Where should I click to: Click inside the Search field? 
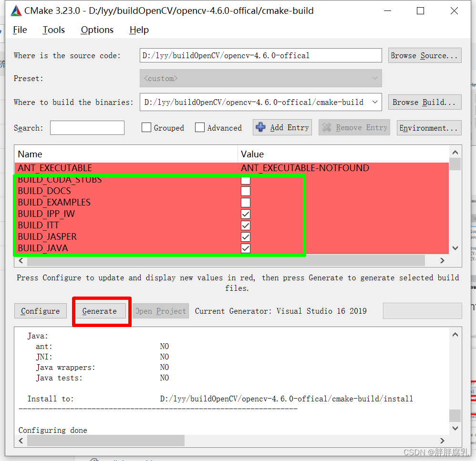pos(87,127)
